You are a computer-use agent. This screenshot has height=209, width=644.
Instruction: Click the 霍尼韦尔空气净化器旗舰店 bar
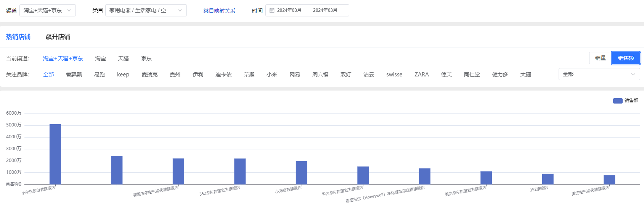pyautogui.click(x=178, y=171)
